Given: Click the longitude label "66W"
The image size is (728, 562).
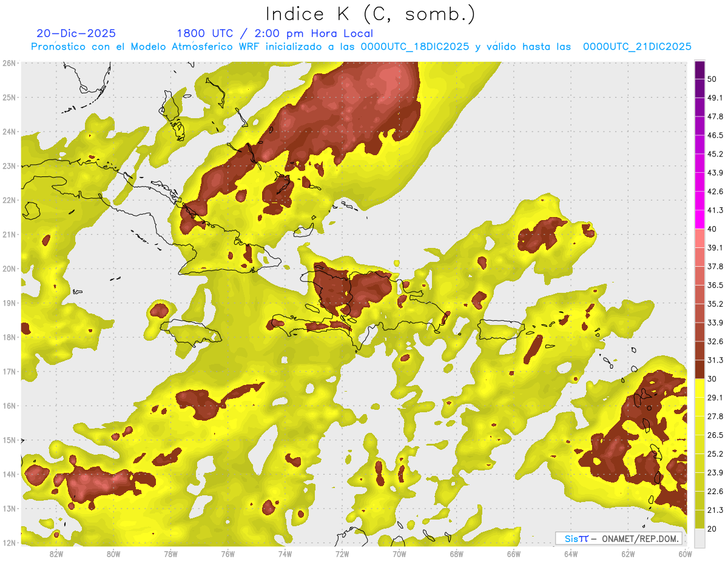Looking at the screenshot, I should [513, 554].
